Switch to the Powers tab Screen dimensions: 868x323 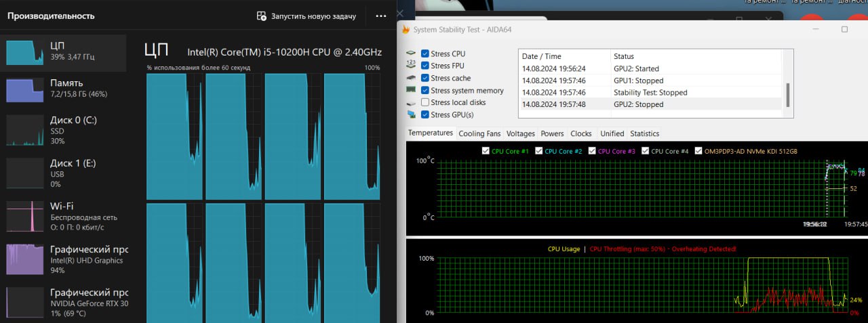point(553,133)
